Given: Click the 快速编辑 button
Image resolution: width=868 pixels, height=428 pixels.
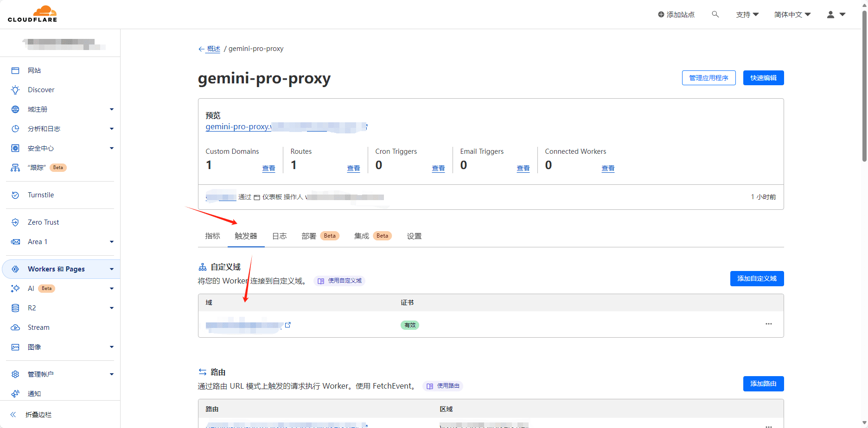Looking at the screenshot, I should (x=764, y=78).
